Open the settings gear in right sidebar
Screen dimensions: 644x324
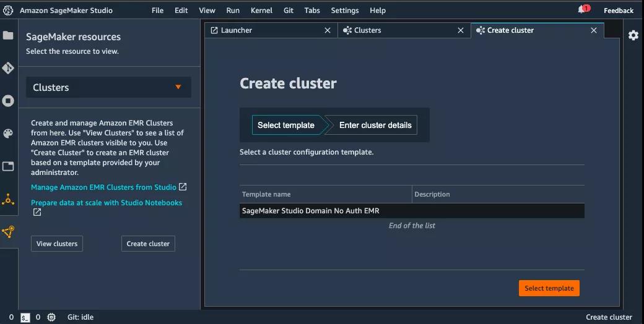point(633,35)
